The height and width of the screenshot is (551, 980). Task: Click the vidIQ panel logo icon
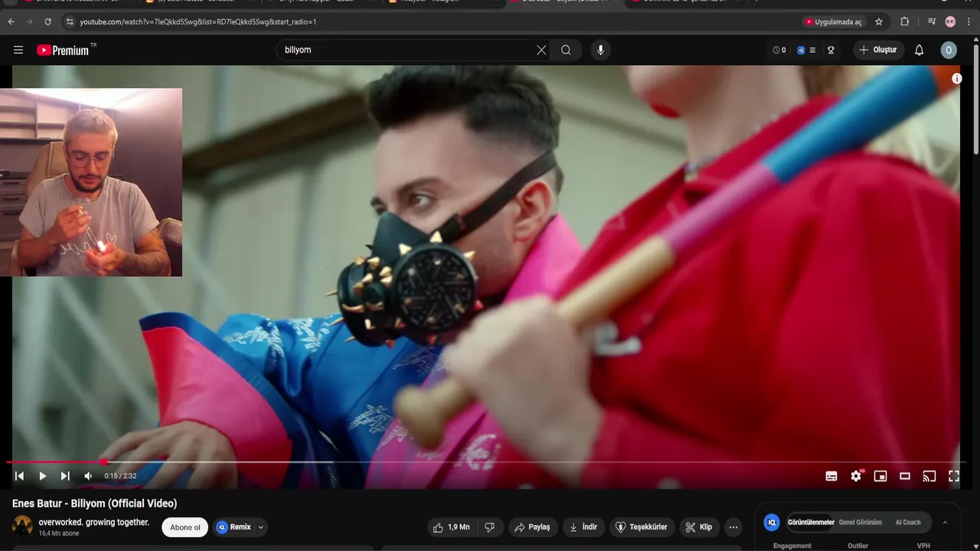[772, 523]
